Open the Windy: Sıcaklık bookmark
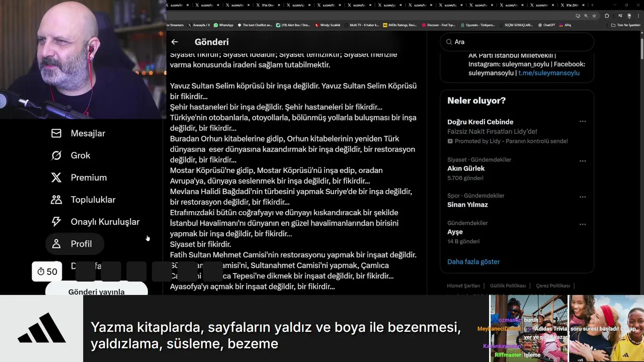Screen dimensions: 644x362 click(x=328, y=25)
